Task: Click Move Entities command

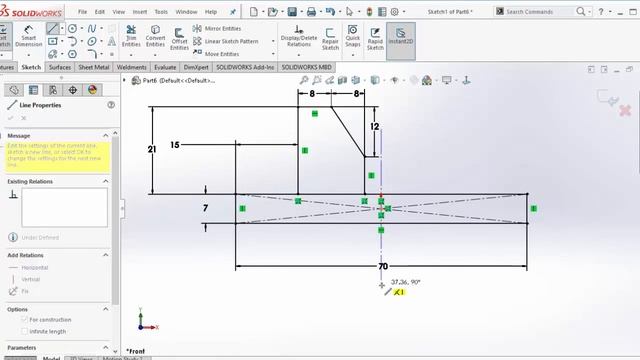Action: point(216,54)
